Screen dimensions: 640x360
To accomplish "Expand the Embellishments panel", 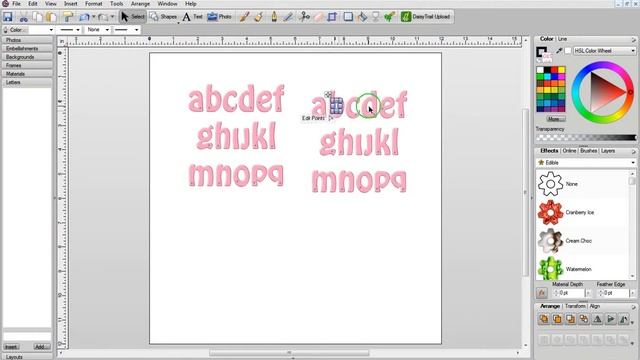I will [27, 49].
